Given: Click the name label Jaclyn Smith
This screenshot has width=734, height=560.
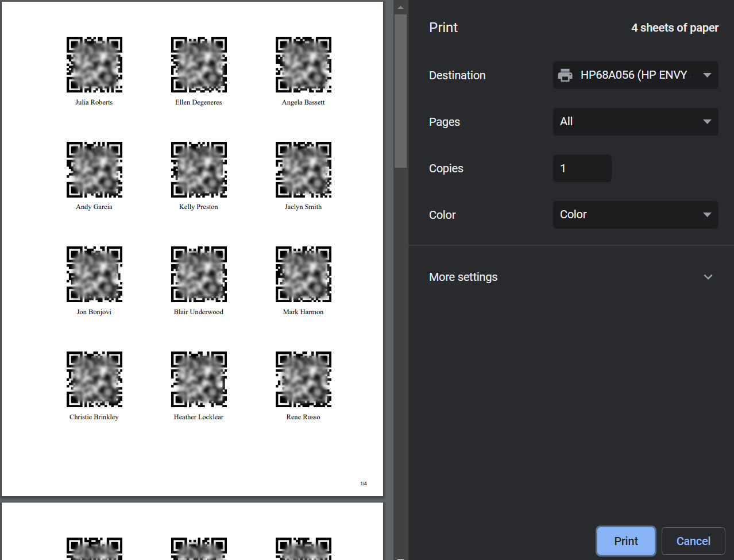Looking at the screenshot, I should coord(303,207).
